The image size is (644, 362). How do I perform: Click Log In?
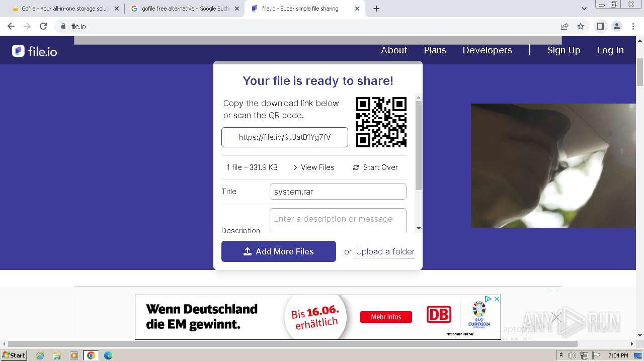tap(610, 50)
